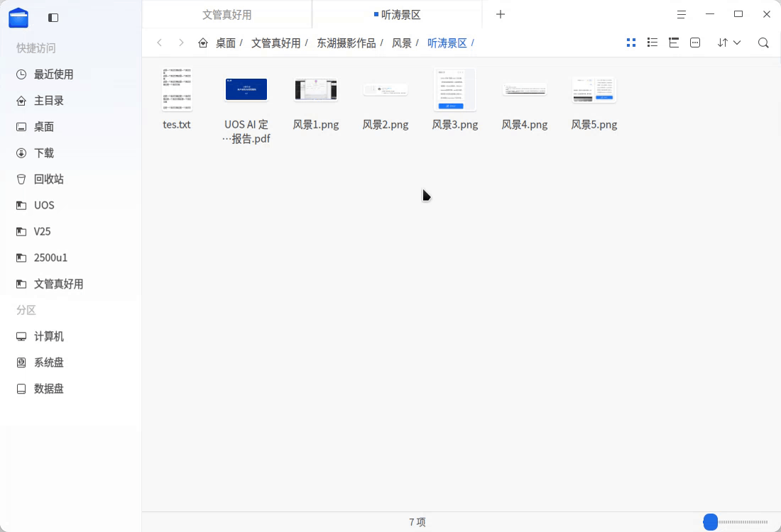This screenshot has width=781, height=532.
Task: Switch to the 文管真好用 tab
Action: coord(227,14)
